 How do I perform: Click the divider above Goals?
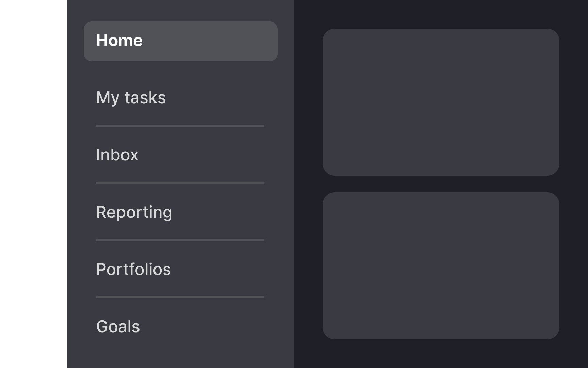(x=180, y=298)
